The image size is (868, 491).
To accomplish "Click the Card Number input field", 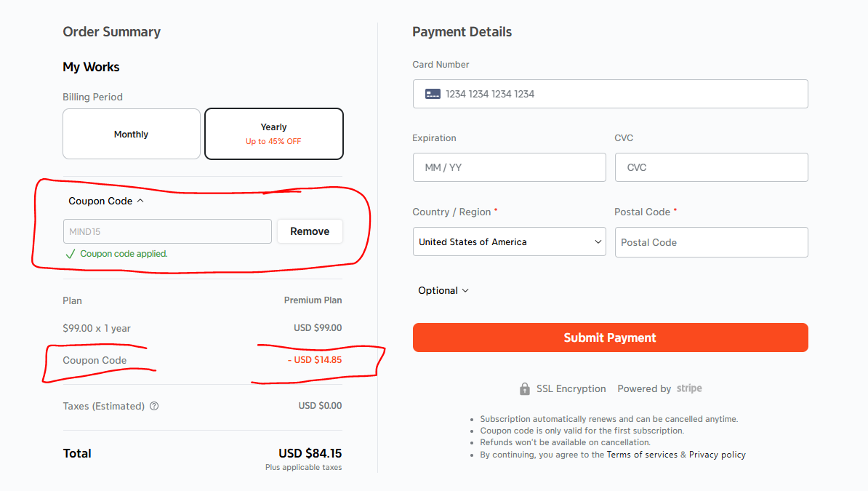I will tap(610, 93).
